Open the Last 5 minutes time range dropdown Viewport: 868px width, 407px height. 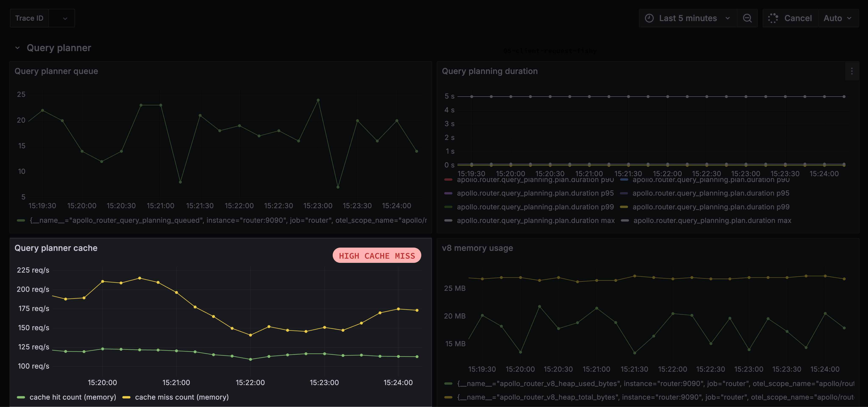click(x=688, y=18)
